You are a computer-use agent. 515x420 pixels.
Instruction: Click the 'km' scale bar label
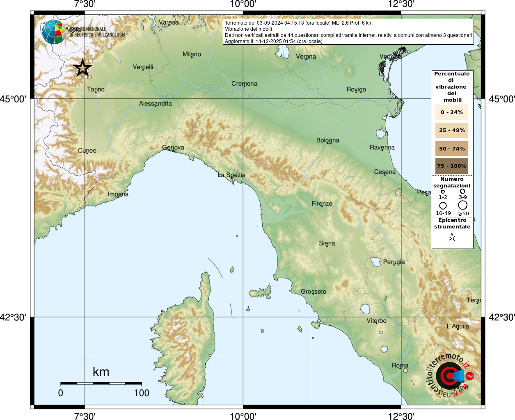point(101,372)
